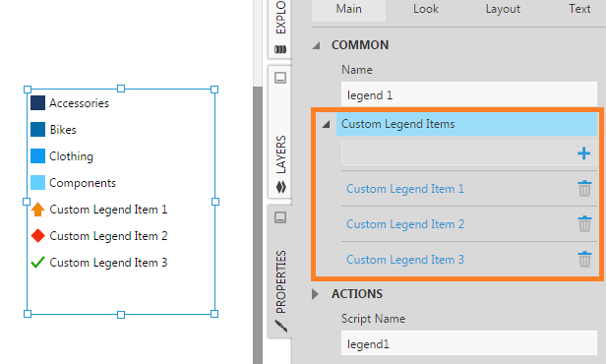This screenshot has height=364, width=606.
Task: Delete Custom Legend Item 2 with trash icon
Action: 584,224
